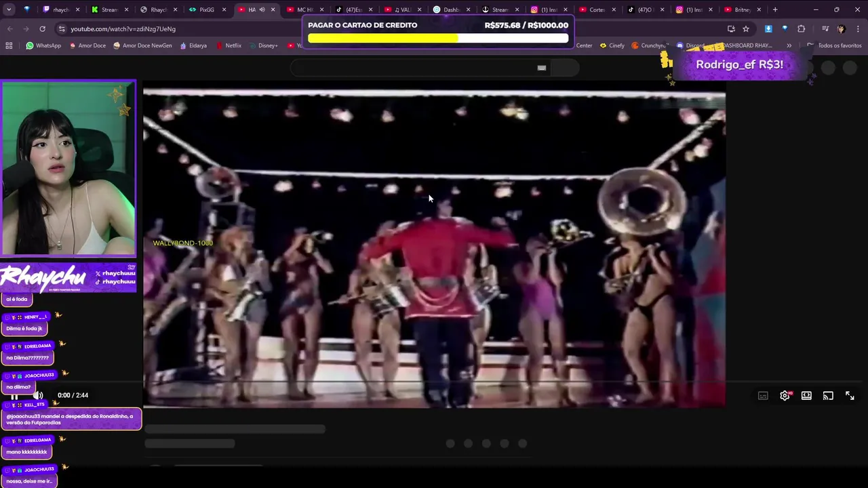Open the Todos os favoritos folder
868x488 pixels.
click(x=834, y=45)
